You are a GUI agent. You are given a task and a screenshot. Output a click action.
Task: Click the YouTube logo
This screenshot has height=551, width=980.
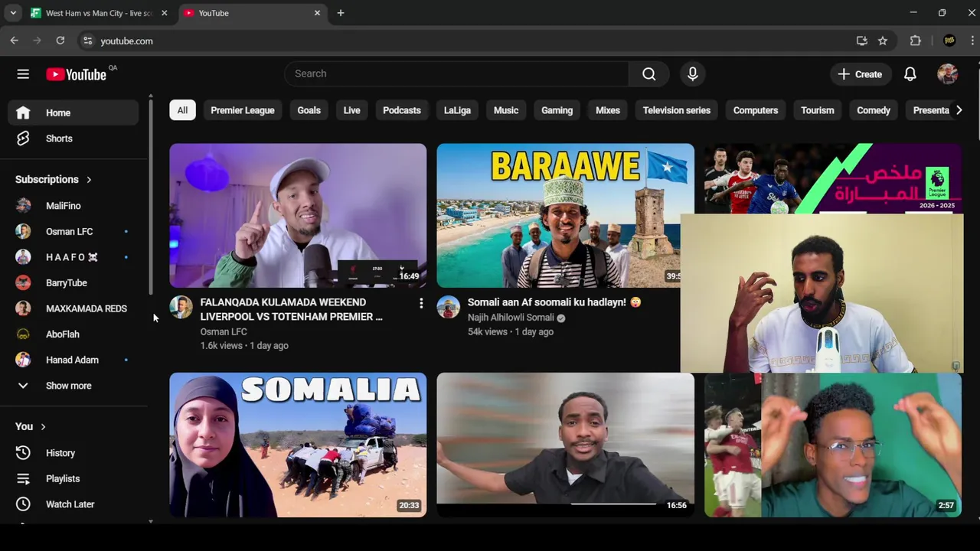(76, 74)
